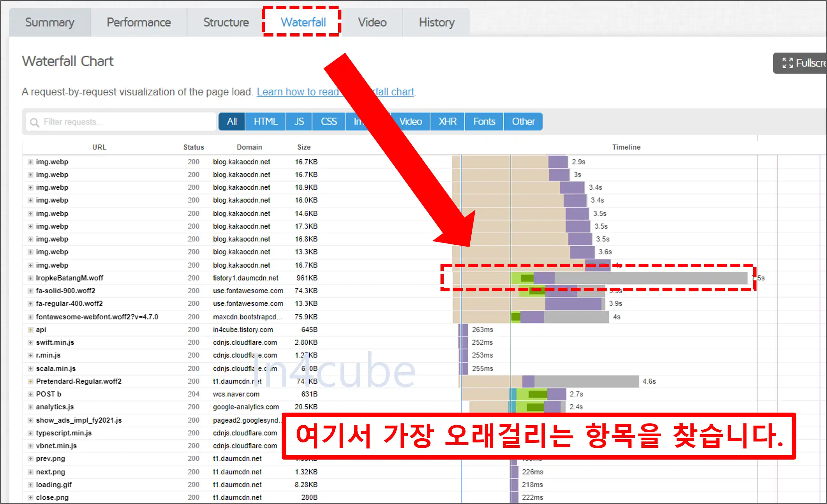The image size is (827, 504).
Task: Click the search magnifier icon in filter box
Action: pos(35,123)
